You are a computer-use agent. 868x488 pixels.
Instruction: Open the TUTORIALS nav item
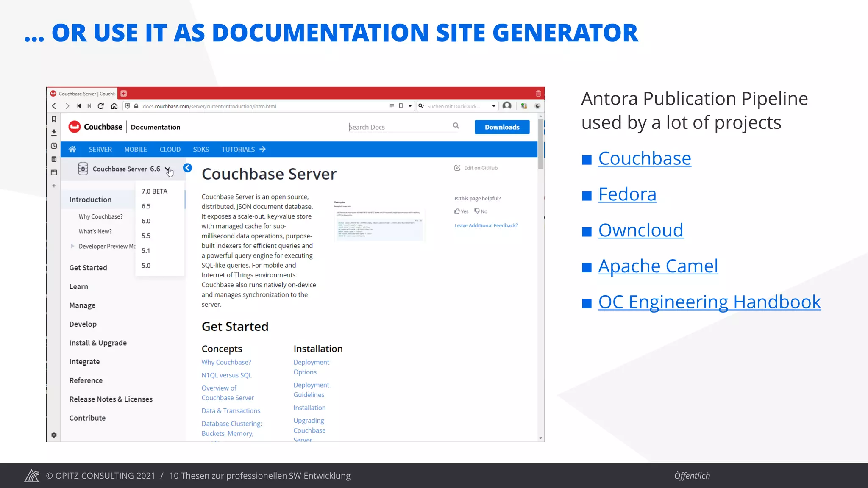pos(243,149)
